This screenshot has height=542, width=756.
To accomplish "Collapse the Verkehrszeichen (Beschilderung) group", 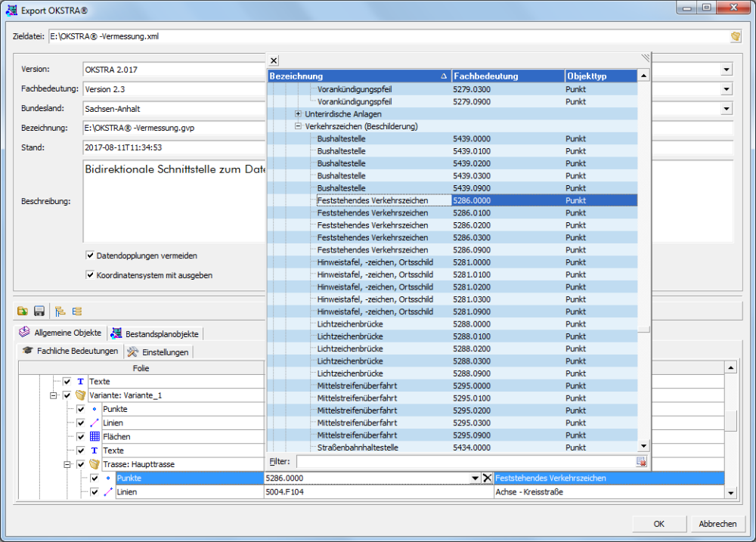I will [298, 126].
